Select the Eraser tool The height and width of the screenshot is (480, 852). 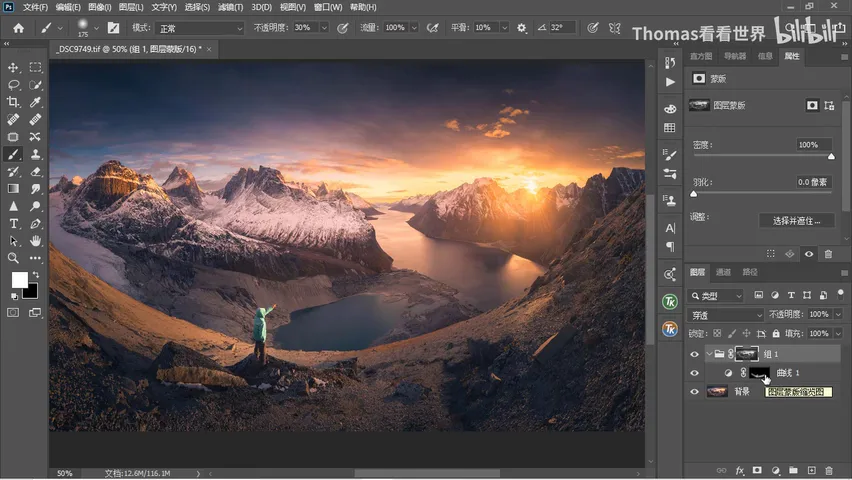tap(35, 172)
